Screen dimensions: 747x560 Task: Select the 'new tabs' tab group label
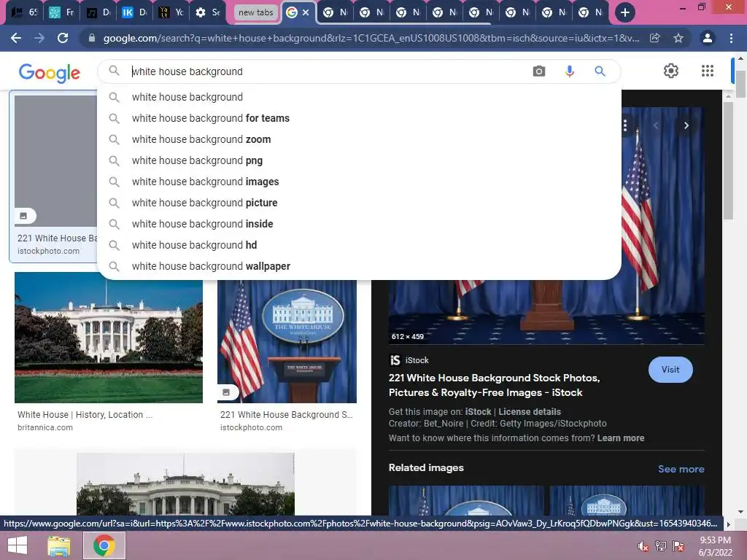click(256, 12)
